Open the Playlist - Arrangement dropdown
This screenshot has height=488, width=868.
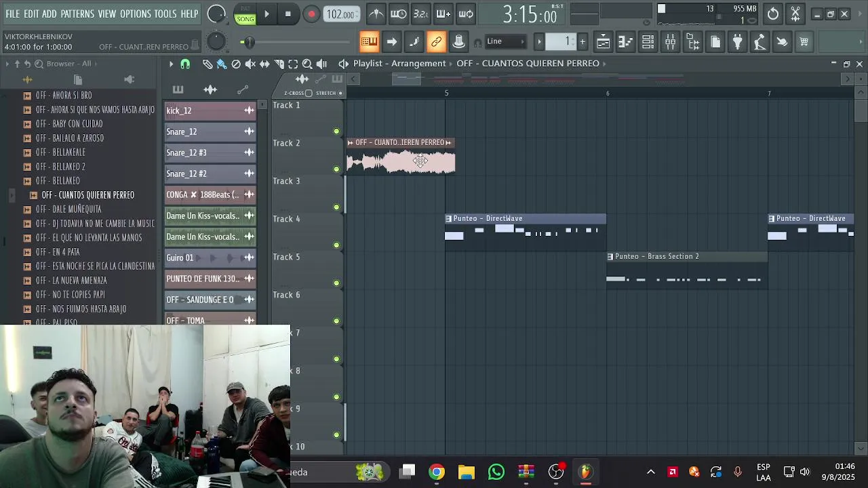pyautogui.click(x=399, y=64)
